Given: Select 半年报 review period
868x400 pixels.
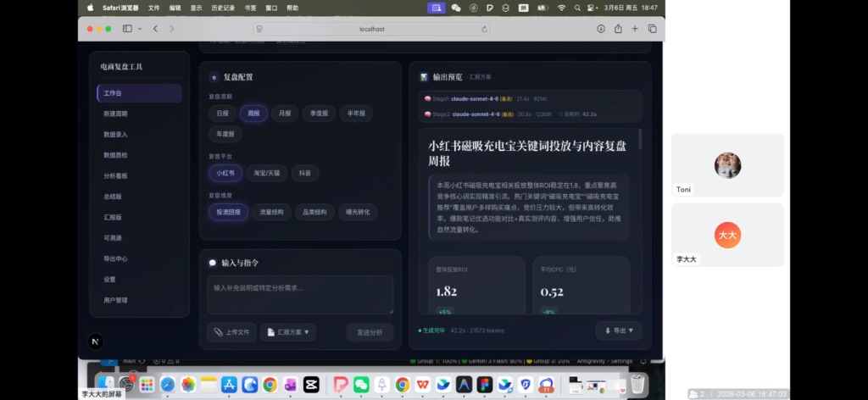Looking at the screenshot, I should pyautogui.click(x=356, y=114).
